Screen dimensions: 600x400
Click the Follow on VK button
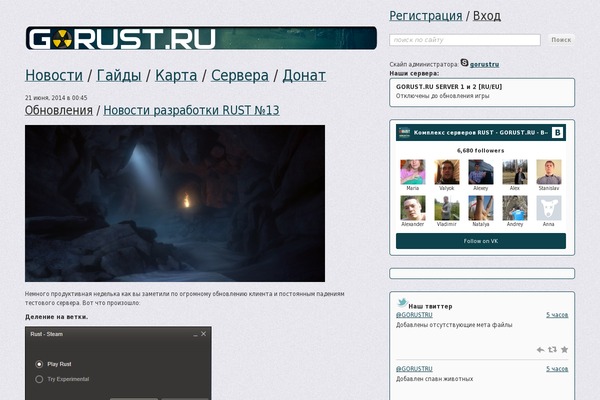tap(481, 241)
